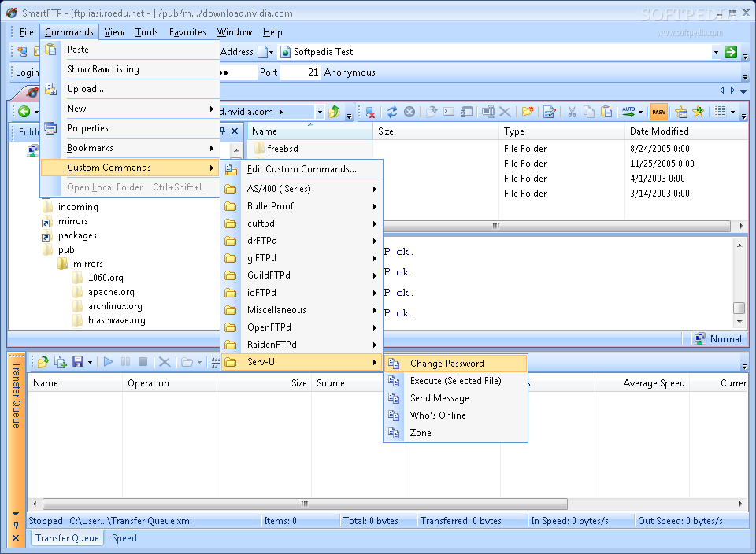Open the Help menu
This screenshot has height=554, width=756.
pyautogui.click(x=272, y=32)
